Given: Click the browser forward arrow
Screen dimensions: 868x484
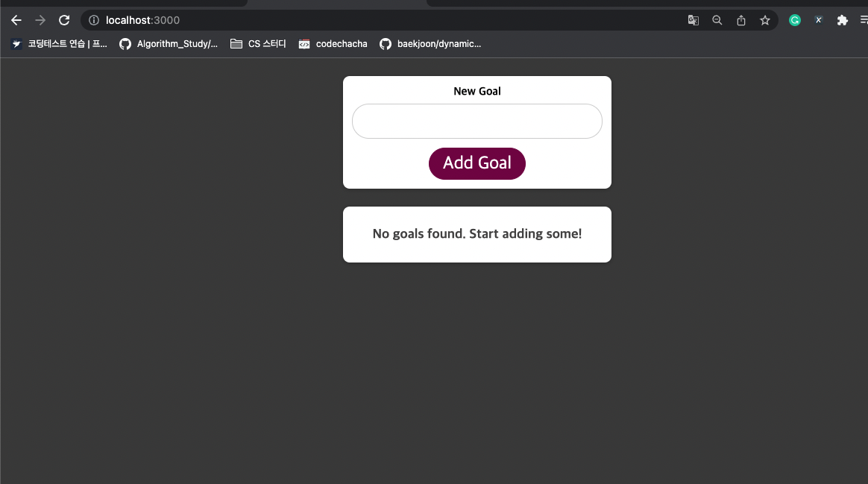Looking at the screenshot, I should pyautogui.click(x=40, y=20).
